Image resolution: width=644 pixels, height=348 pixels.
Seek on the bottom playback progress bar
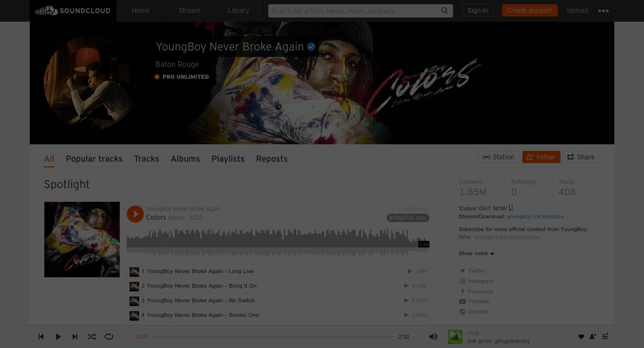pos(272,337)
